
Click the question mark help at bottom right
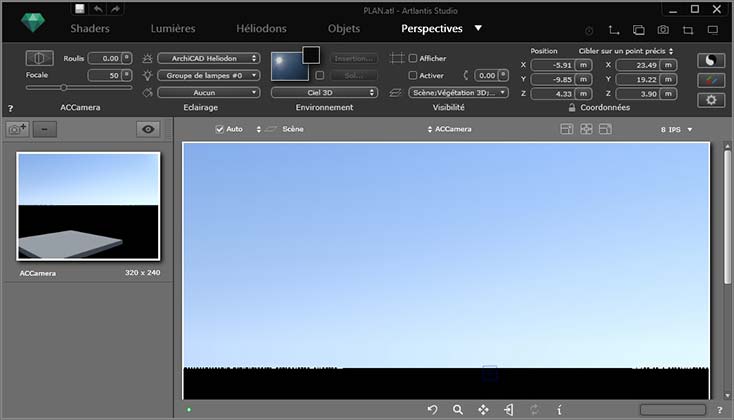pos(719,410)
